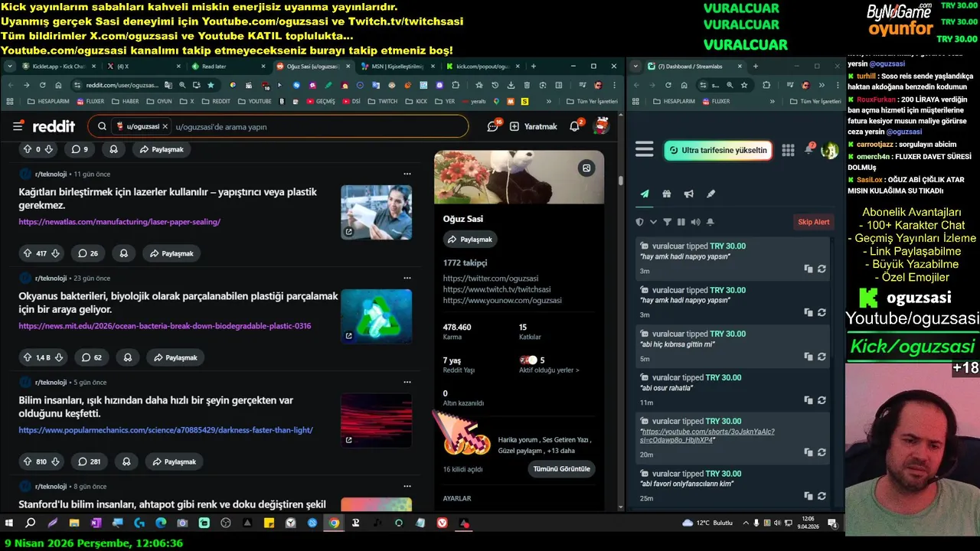The height and width of the screenshot is (551, 980).
Task: Change the profile banner image icon
Action: 586,168
